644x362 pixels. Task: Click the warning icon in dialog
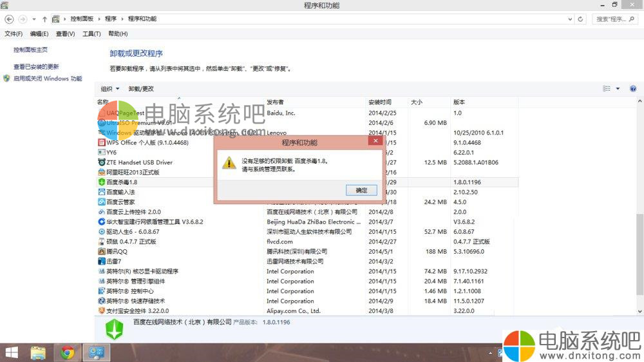pyautogui.click(x=229, y=163)
